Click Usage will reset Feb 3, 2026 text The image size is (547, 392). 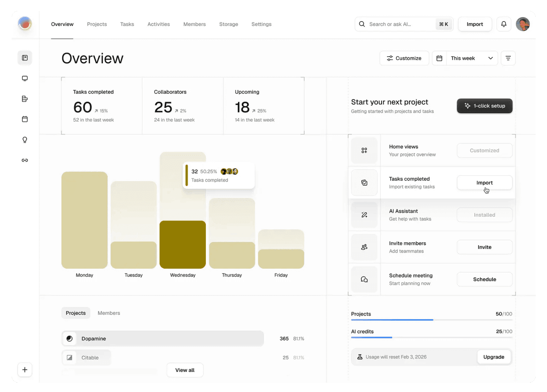pos(396,357)
